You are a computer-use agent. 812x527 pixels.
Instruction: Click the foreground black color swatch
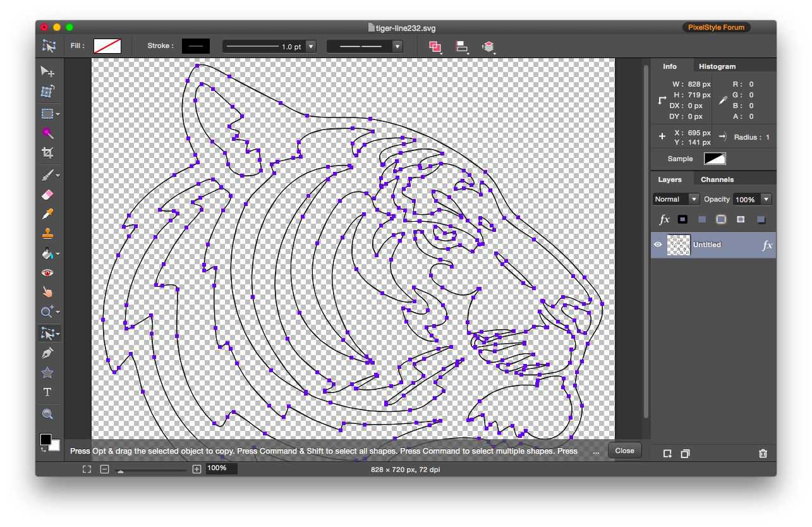(45, 439)
